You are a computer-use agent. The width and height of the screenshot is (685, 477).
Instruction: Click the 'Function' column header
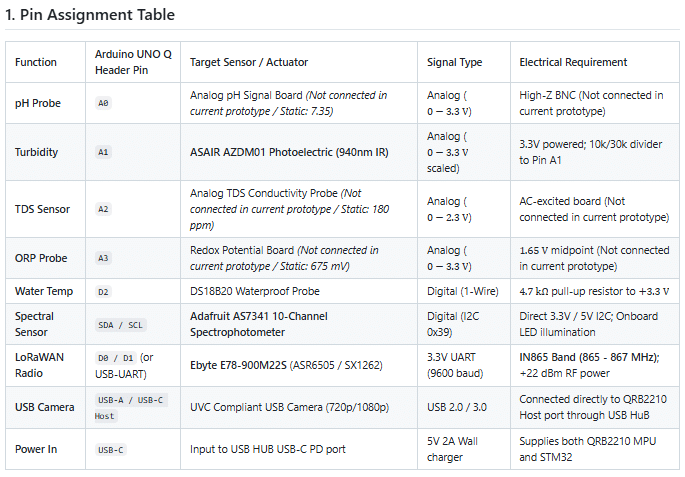click(45, 62)
